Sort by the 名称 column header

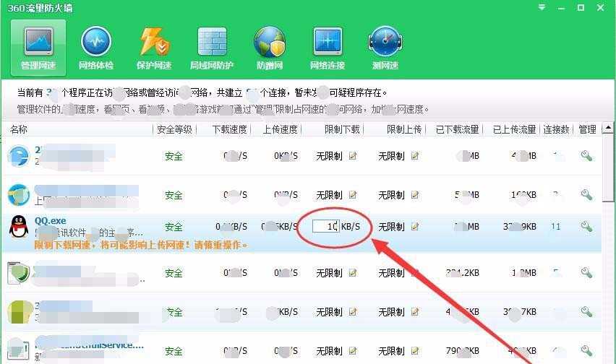pos(19,129)
